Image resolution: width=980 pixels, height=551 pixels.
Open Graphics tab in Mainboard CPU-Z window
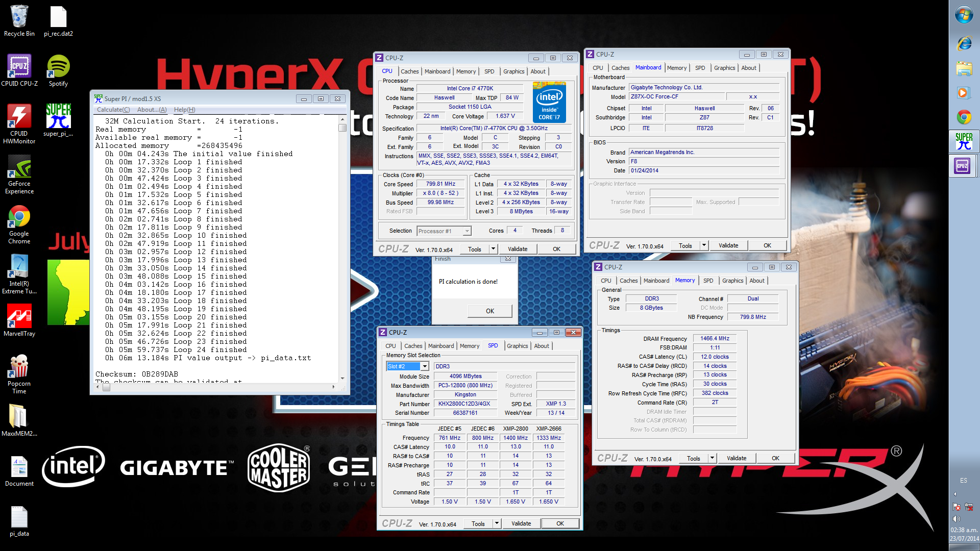[724, 68]
